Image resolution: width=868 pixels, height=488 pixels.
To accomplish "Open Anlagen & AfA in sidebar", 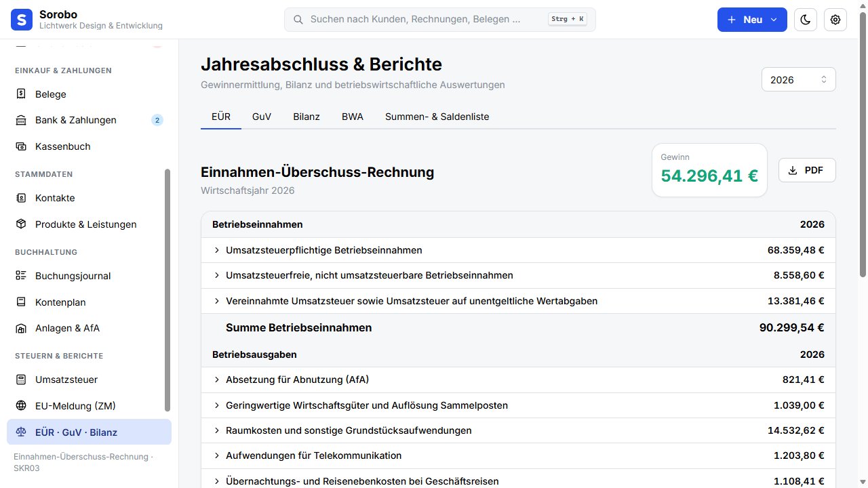I will 89,328.
